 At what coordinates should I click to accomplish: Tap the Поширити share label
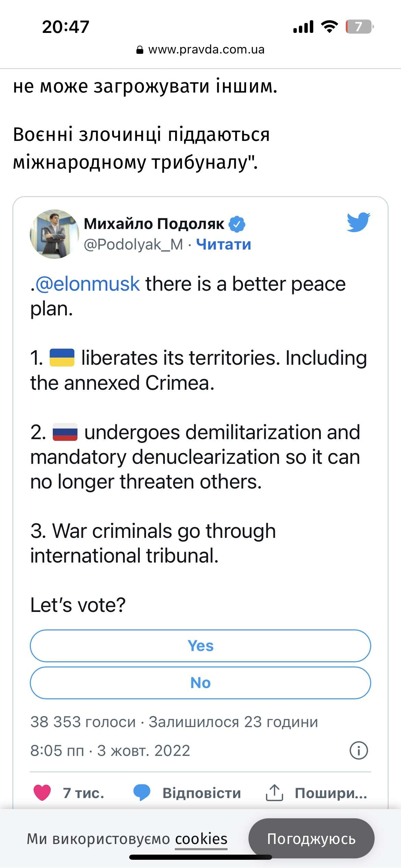pos(331,793)
